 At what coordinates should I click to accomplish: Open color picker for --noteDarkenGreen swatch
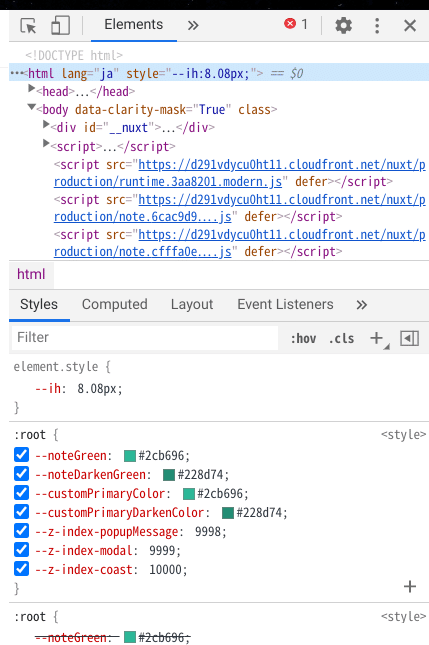pyautogui.click(x=169, y=475)
